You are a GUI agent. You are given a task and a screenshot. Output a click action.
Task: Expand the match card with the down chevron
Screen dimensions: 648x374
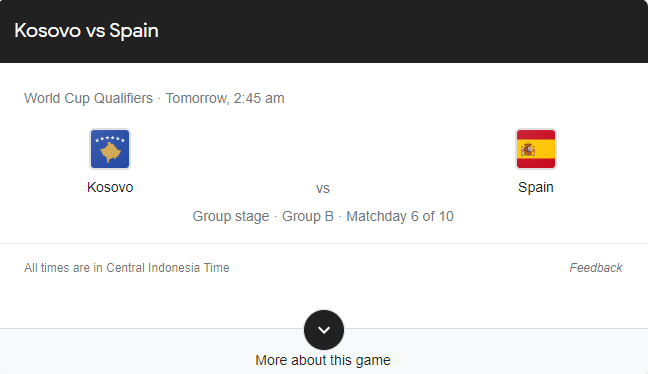324,330
